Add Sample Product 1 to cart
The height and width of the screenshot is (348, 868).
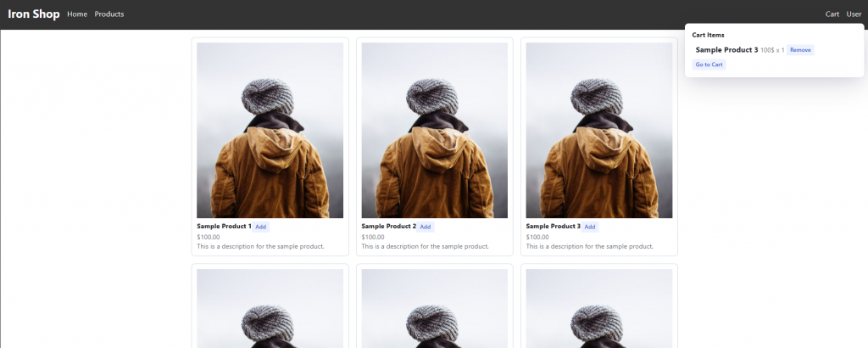pyautogui.click(x=261, y=227)
